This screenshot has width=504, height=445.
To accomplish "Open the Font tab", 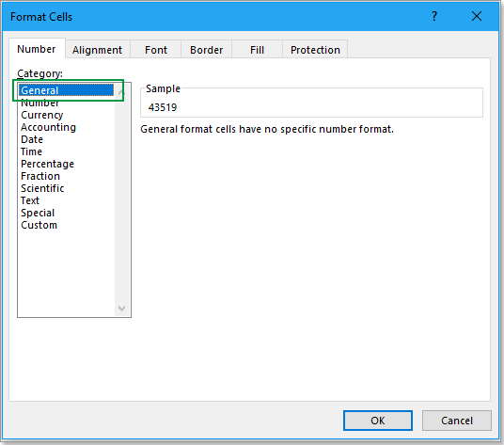I will click(156, 50).
